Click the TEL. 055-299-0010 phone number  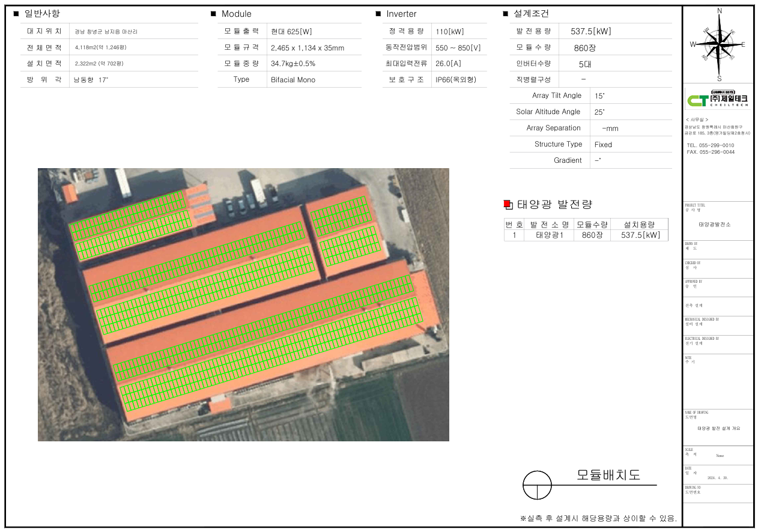pyautogui.click(x=710, y=145)
